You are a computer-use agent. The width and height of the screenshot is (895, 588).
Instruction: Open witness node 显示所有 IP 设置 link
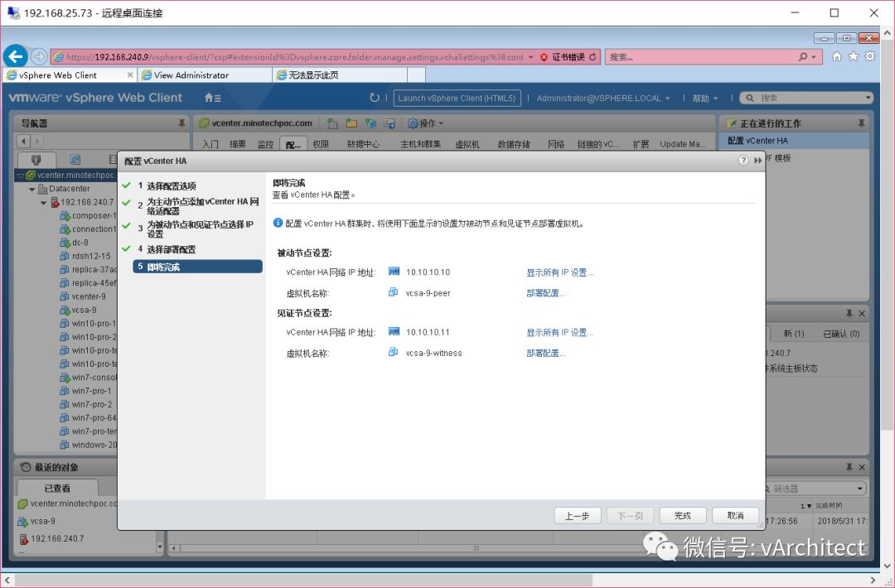[x=559, y=332]
